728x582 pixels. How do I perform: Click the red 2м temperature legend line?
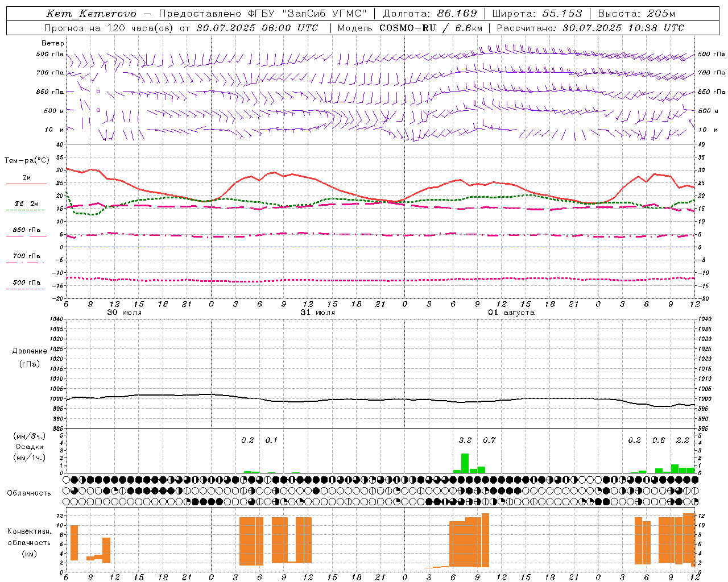coord(26,184)
